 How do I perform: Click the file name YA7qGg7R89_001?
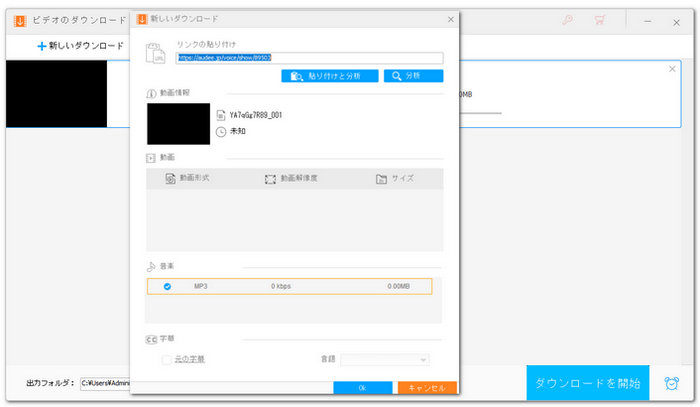(x=256, y=115)
